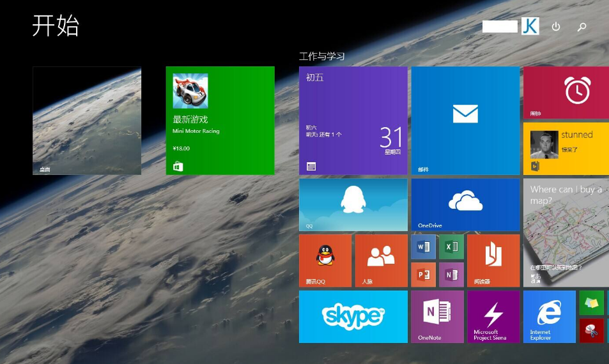Open the Mini Motor Racing store tile
Viewport: 609px width, 364px height.
[220, 120]
